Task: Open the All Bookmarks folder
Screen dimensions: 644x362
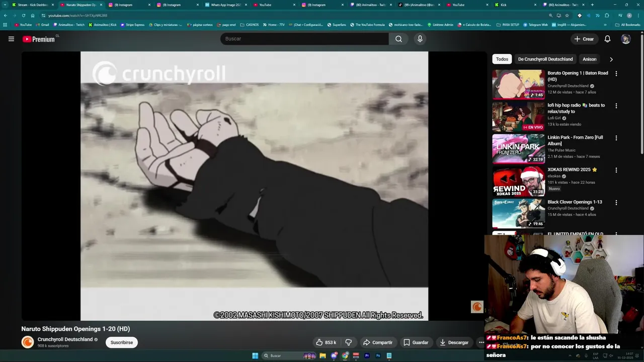Action: [x=627, y=25]
